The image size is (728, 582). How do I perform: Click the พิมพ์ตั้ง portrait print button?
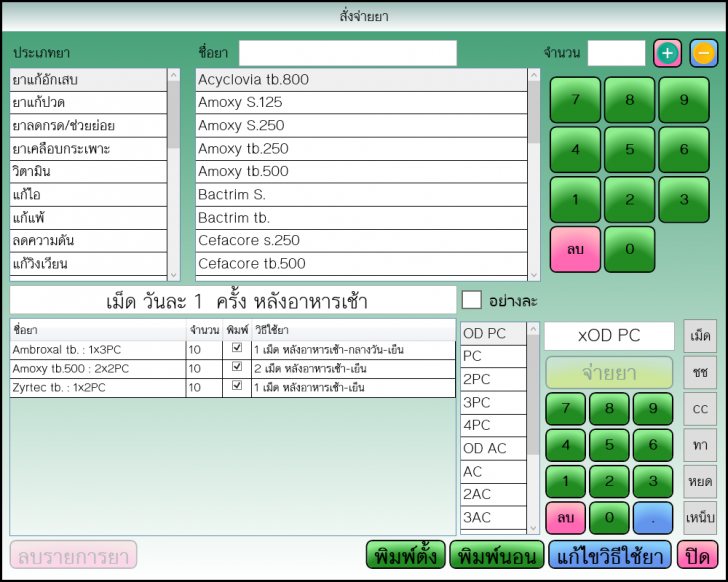click(406, 555)
